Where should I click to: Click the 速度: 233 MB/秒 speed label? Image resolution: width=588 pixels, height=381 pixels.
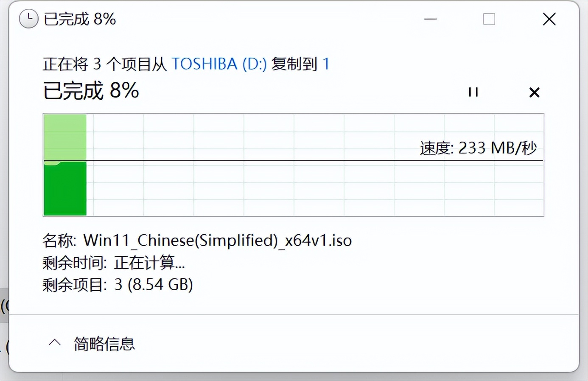click(x=478, y=148)
